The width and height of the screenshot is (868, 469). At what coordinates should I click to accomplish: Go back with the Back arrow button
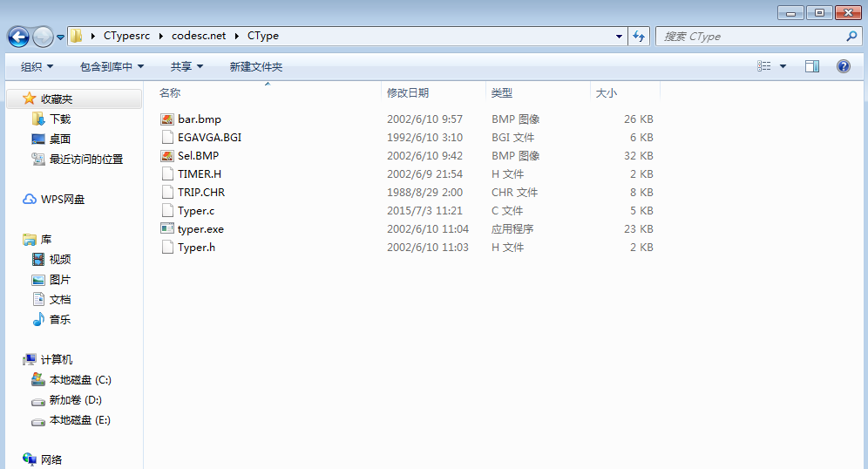(x=18, y=37)
